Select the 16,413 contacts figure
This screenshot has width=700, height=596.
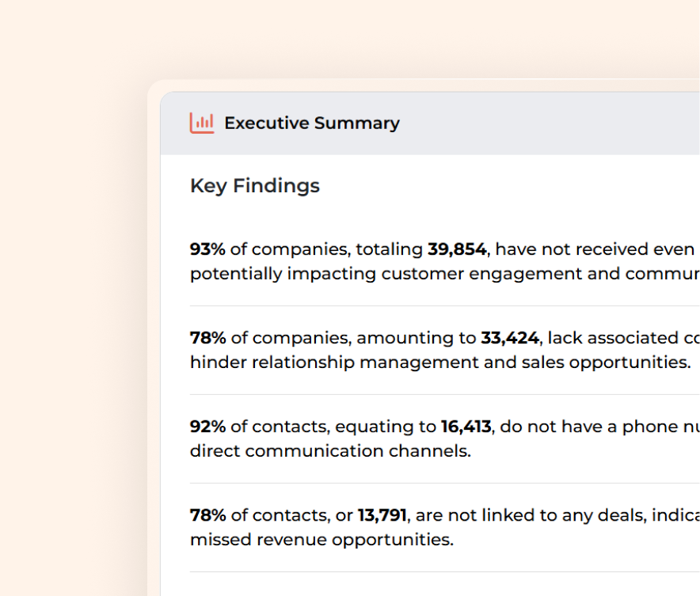466,427
